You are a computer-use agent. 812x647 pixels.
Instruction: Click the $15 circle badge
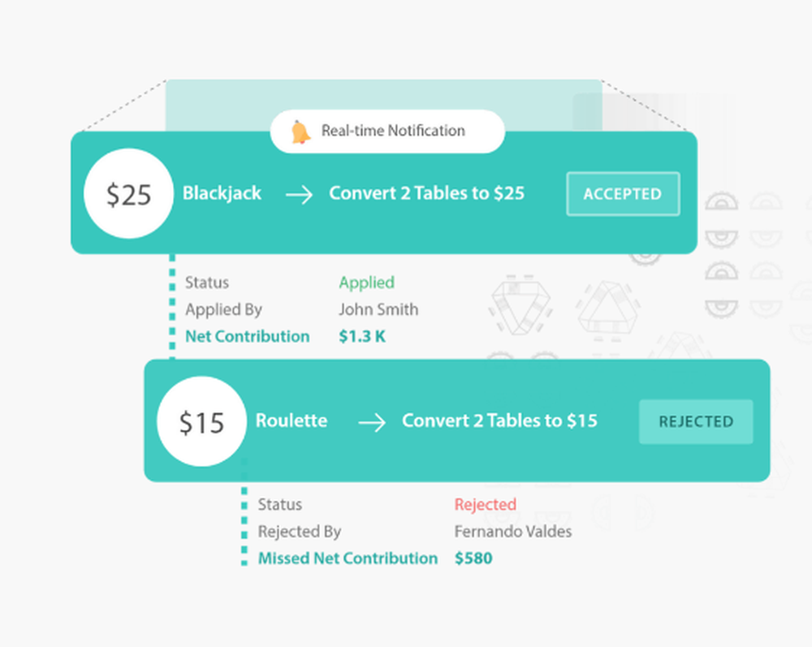pos(201,421)
